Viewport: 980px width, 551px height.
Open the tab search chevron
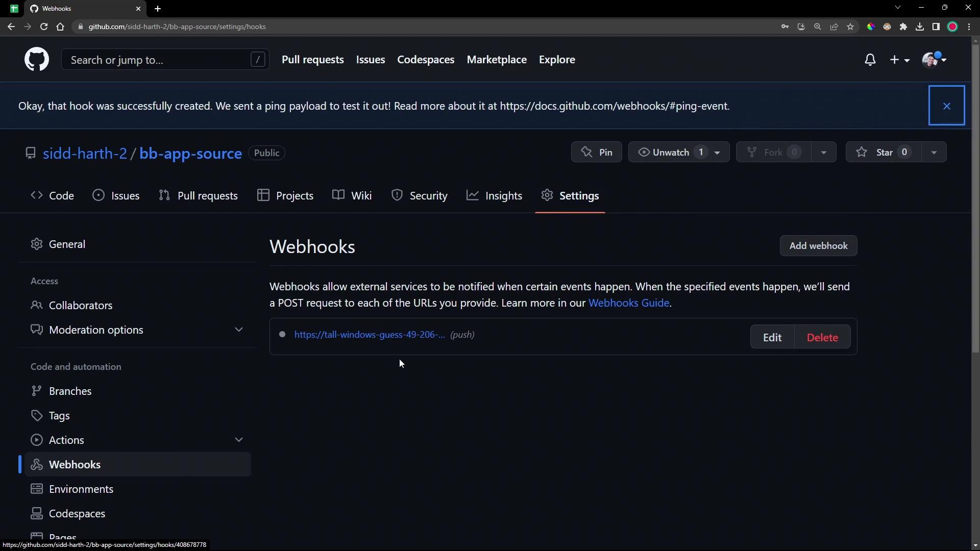[898, 8]
